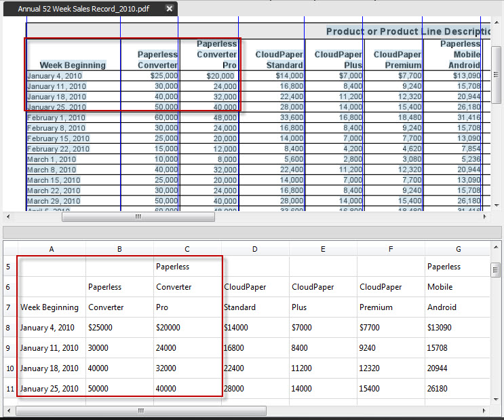Click 'CloudPaper Standard' header in PDF table
The height and width of the screenshot is (420, 504).
(x=279, y=60)
